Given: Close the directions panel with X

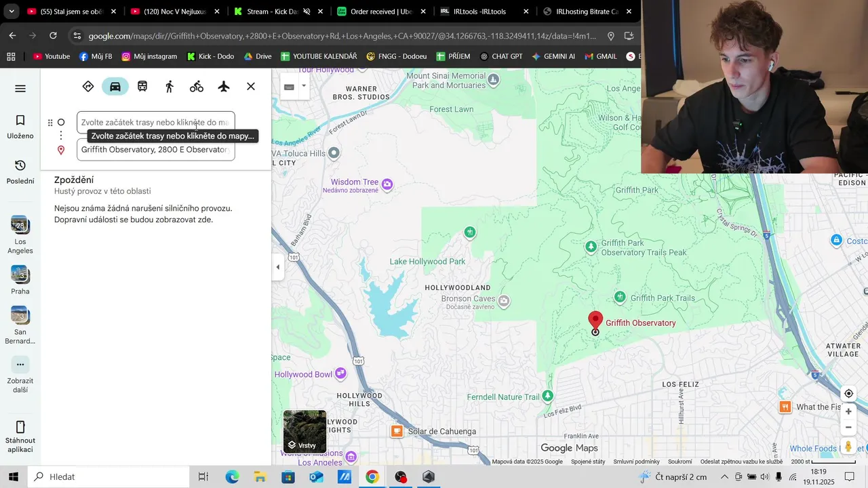Looking at the screenshot, I should 251,86.
